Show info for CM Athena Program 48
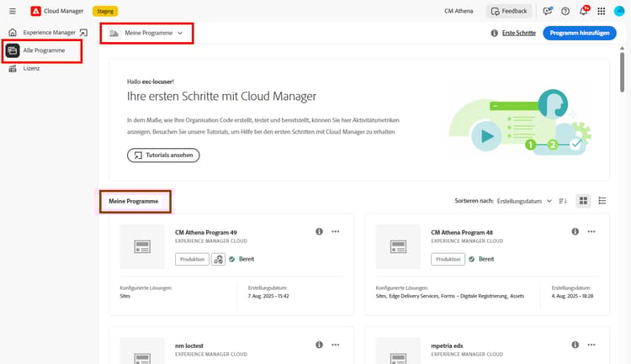 tap(575, 232)
